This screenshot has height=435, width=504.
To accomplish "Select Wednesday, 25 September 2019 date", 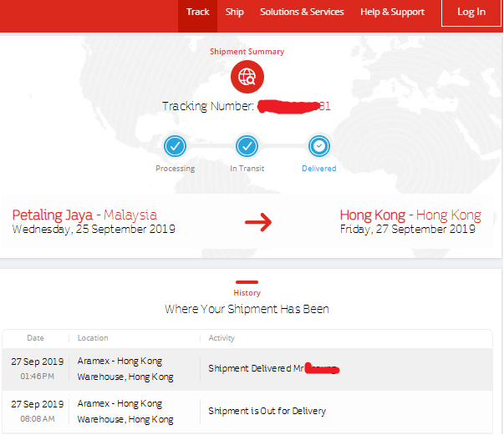I will click(94, 230).
